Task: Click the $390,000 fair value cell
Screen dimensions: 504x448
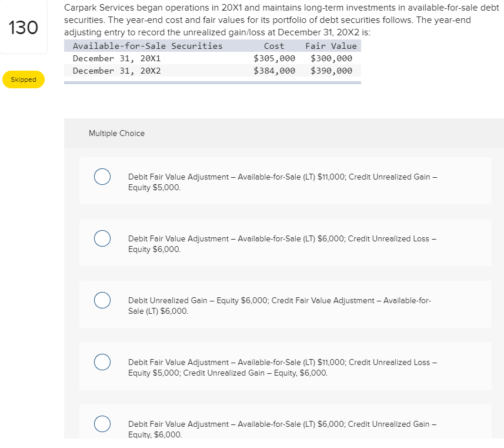Action: pos(331,71)
